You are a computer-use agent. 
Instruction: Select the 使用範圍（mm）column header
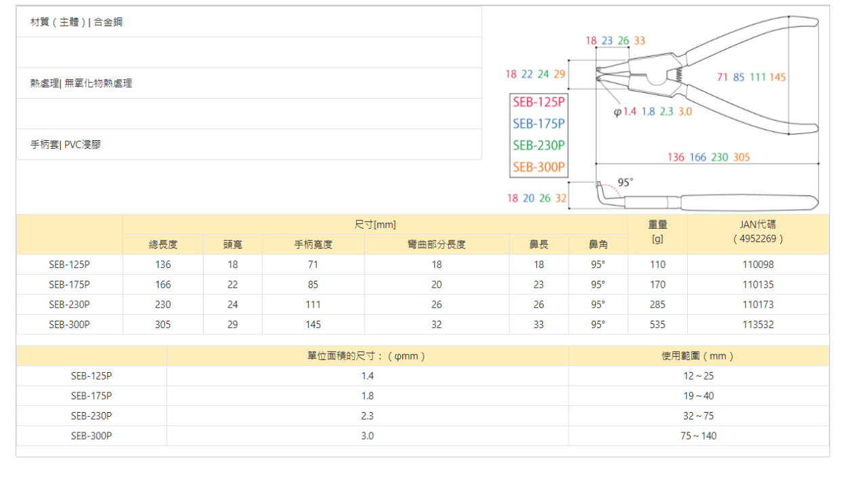698,356
